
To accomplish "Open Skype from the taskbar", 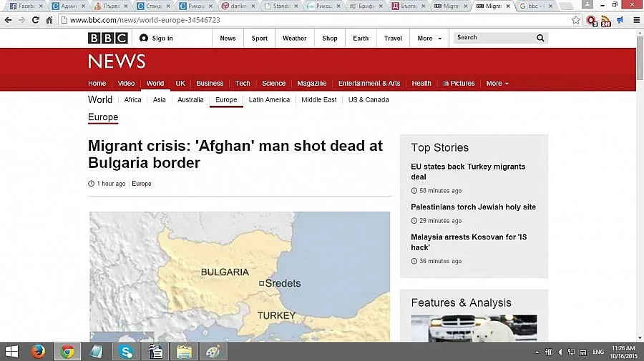I will pos(126,351).
